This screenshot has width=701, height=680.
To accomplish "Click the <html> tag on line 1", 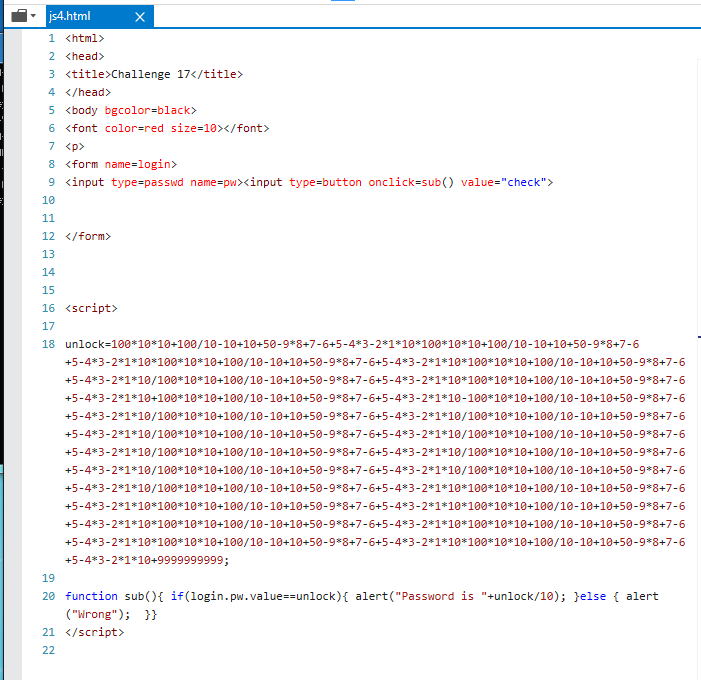I will [84, 38].
